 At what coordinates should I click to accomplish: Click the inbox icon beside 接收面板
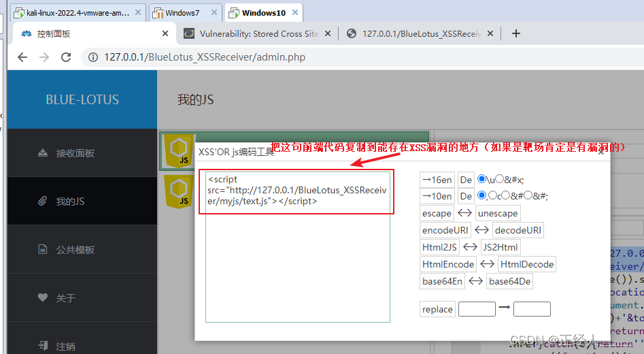pos(43,153)
